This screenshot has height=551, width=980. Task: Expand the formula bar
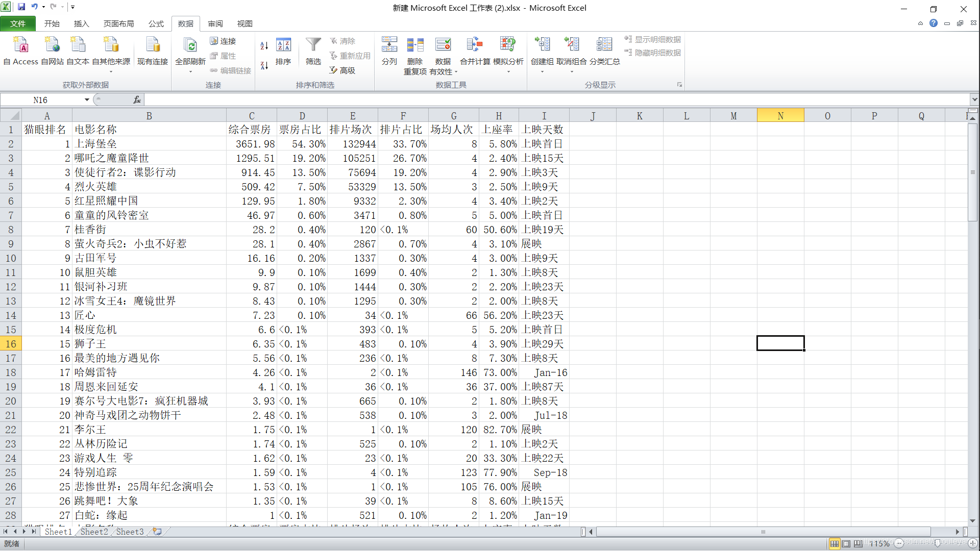[x=974, y=99]
